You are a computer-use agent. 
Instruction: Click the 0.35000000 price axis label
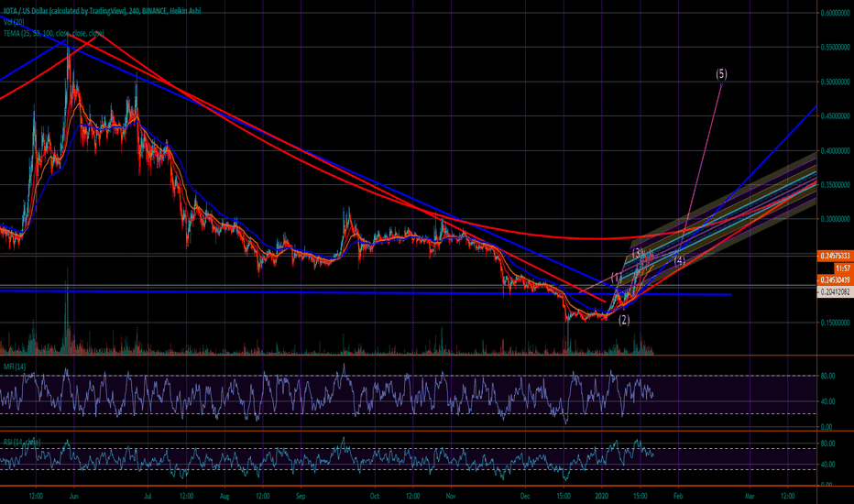835,185
